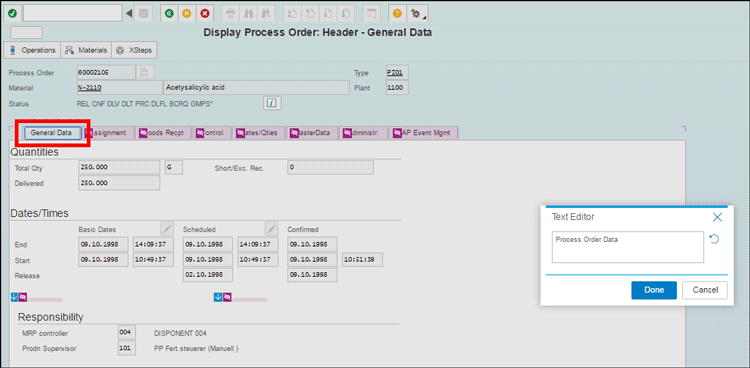Select the Master Data tab
The image size is (750, 368).
[312, 133]
